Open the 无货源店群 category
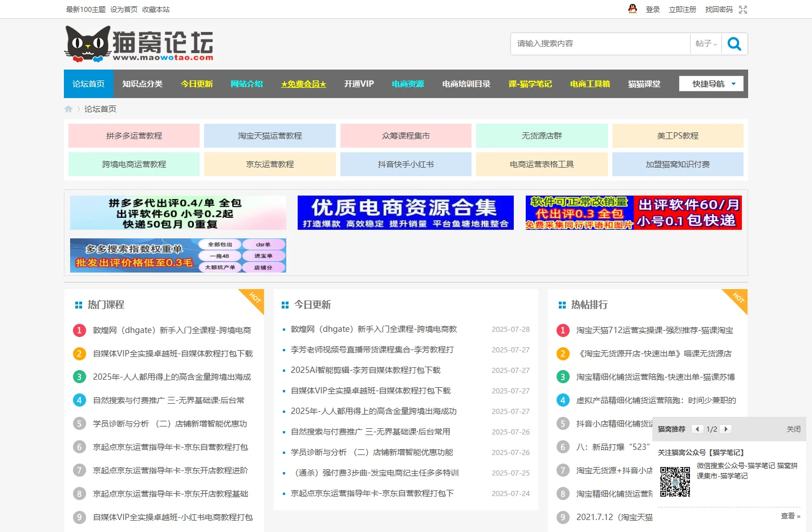This screenshot has height=532, width=812. [542, 136]
